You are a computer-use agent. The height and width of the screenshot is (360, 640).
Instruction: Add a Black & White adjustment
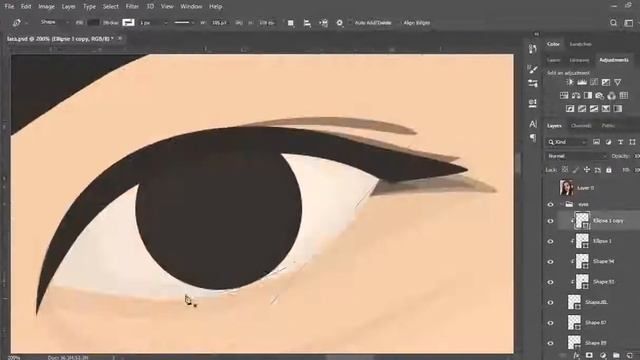tap(588, 96)
